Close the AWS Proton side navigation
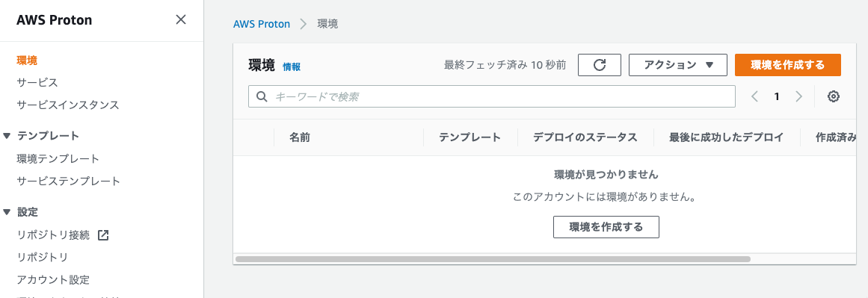This screenshot has height=298, width=868. [180, 20]
